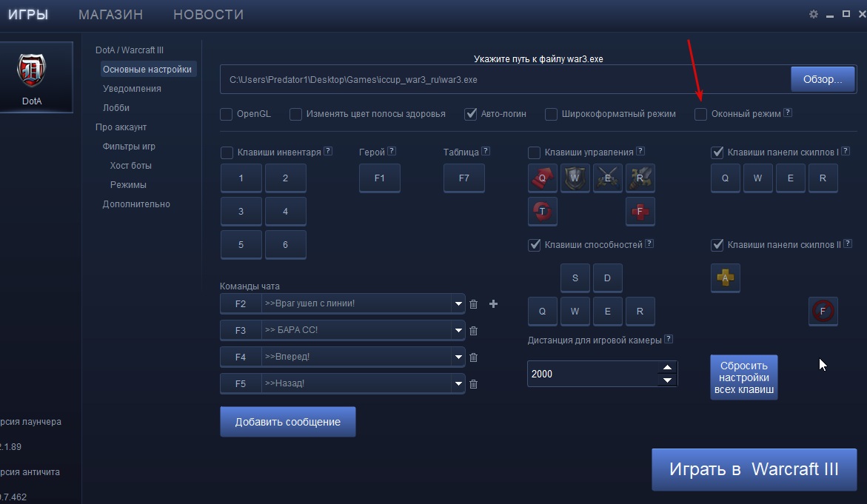Open Фильтры игр section
The height and width of the screenshot is (504, 867).
point(129,147)
